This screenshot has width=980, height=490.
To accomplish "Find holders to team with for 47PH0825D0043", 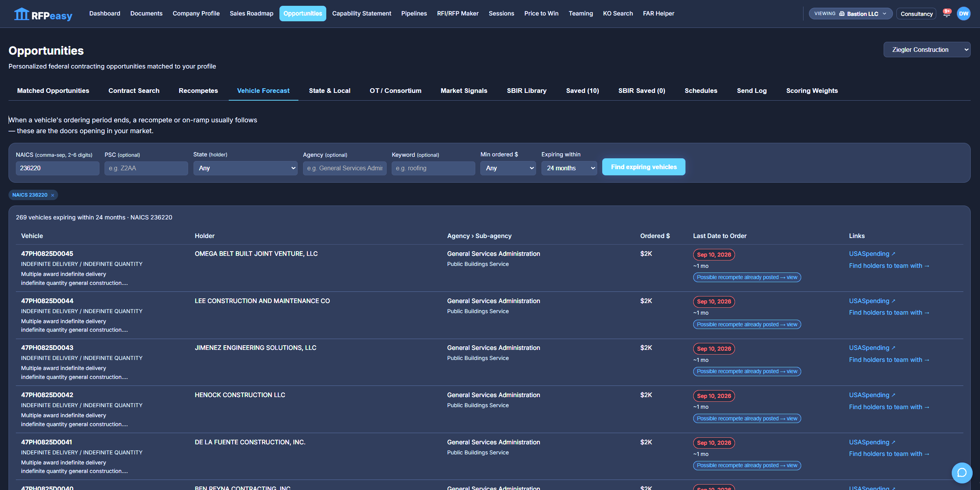I will point(889,360).
